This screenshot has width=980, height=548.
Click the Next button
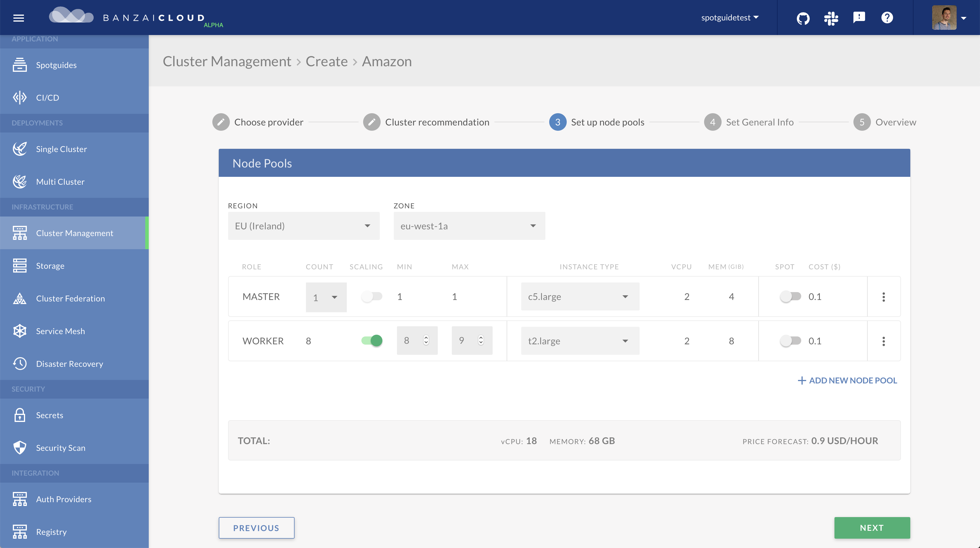pos(872,528)
